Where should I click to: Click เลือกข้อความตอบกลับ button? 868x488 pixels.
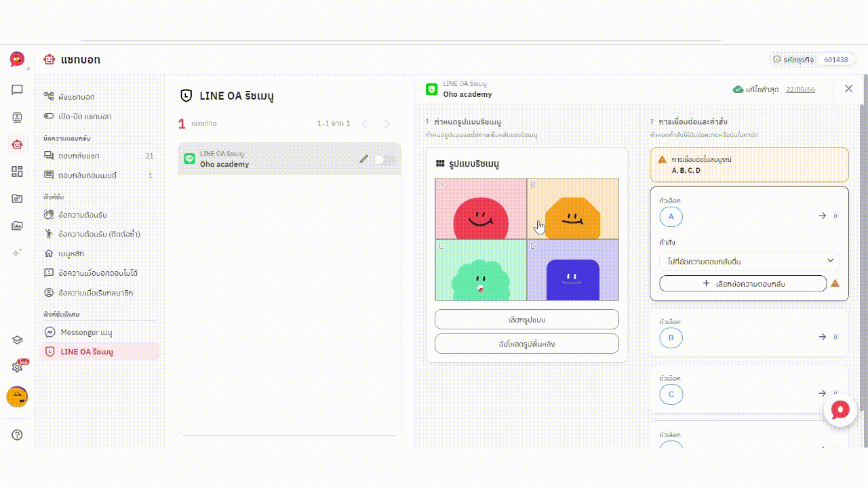tap(743, 283)
